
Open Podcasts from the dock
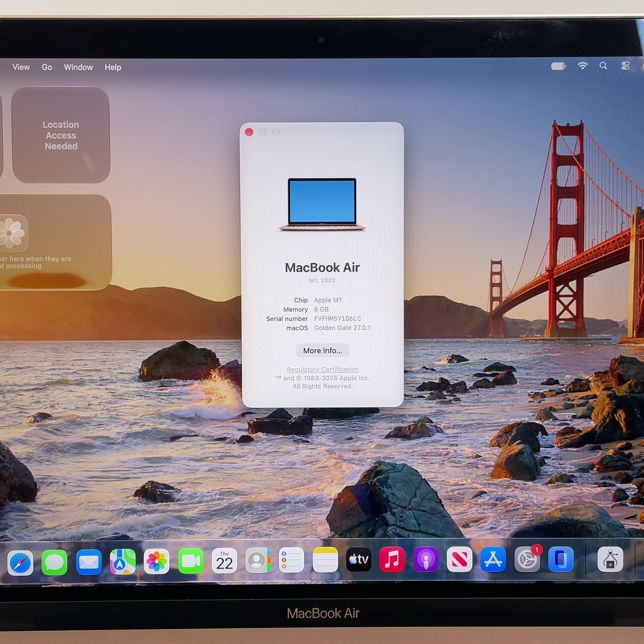(x=426, y=560)
